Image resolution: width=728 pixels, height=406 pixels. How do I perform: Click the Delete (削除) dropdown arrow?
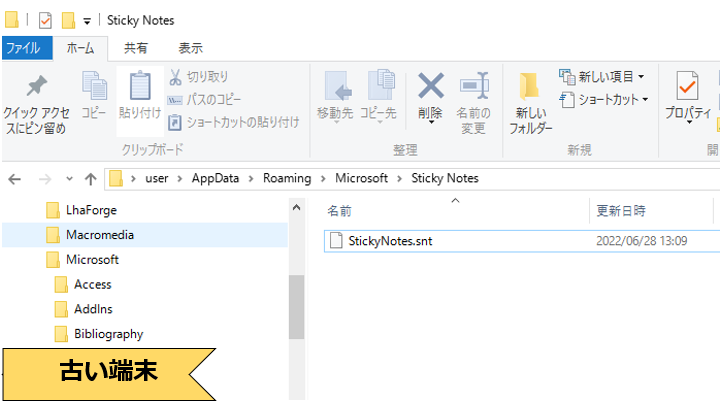point(431,123)
